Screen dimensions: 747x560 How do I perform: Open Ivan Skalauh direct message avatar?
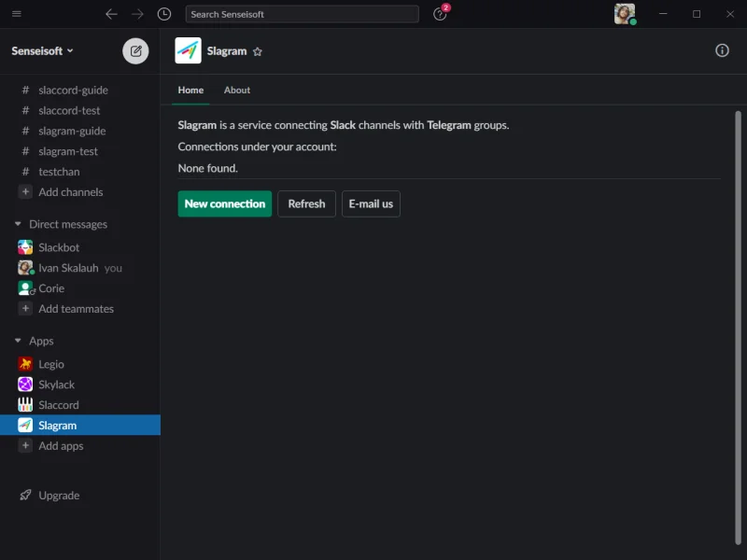pos(25,268)
